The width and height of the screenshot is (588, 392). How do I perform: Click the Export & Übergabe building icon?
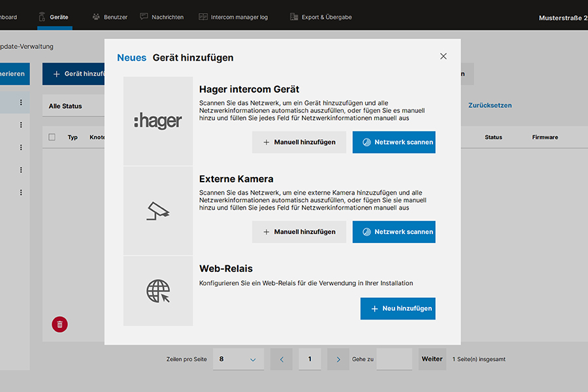(294, 16)
